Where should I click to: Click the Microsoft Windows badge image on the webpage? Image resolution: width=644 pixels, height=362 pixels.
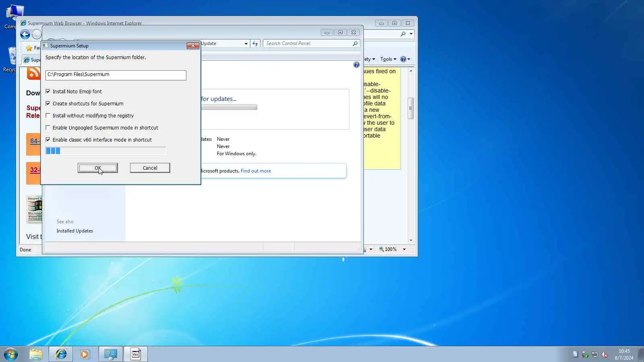34,209
